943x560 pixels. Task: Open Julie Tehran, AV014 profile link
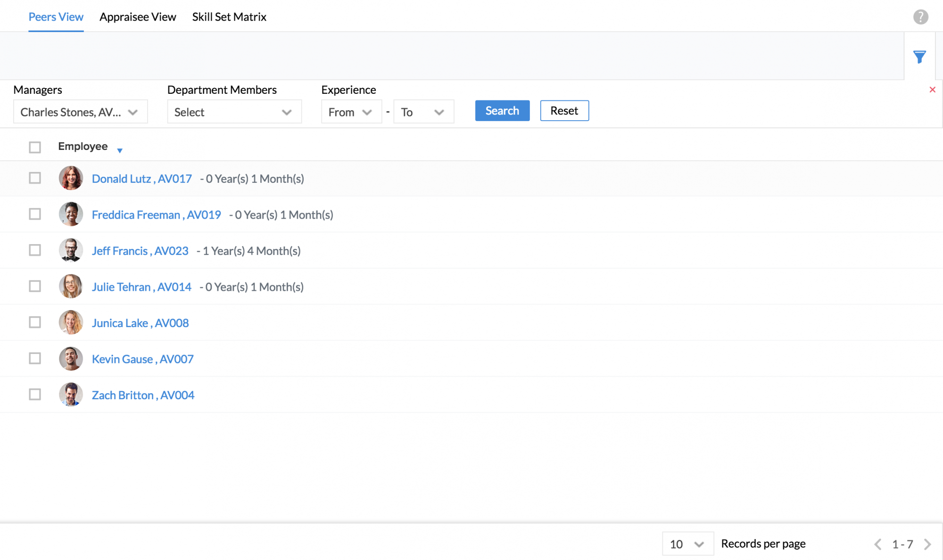point(141,287)
